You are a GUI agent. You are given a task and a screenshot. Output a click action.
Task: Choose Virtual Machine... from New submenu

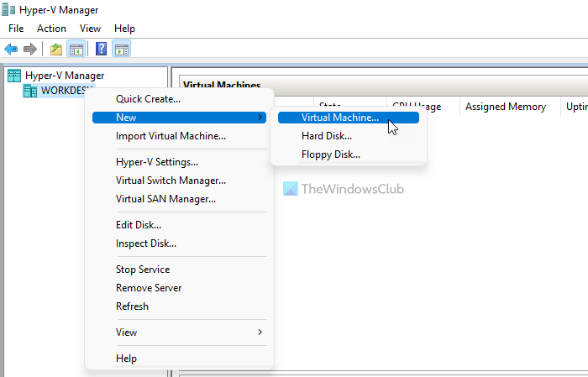tap(349, 118)
